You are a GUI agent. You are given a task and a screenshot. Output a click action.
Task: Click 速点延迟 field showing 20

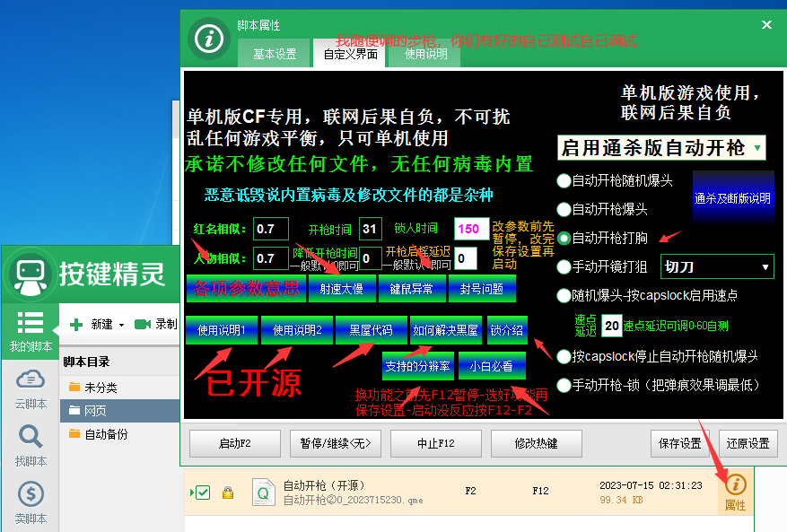coord(611,326)
